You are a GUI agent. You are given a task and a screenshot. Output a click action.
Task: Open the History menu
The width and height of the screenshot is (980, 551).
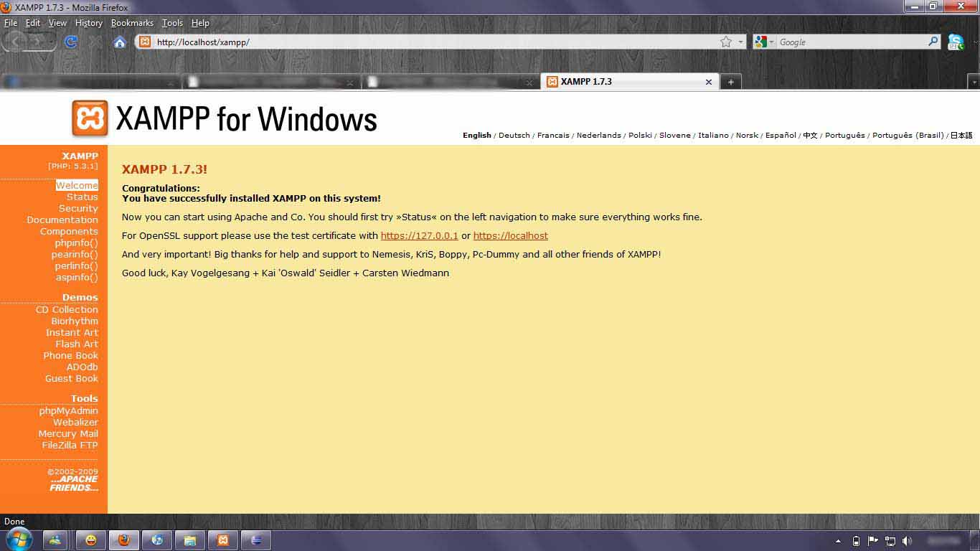[x=89, y=23]
